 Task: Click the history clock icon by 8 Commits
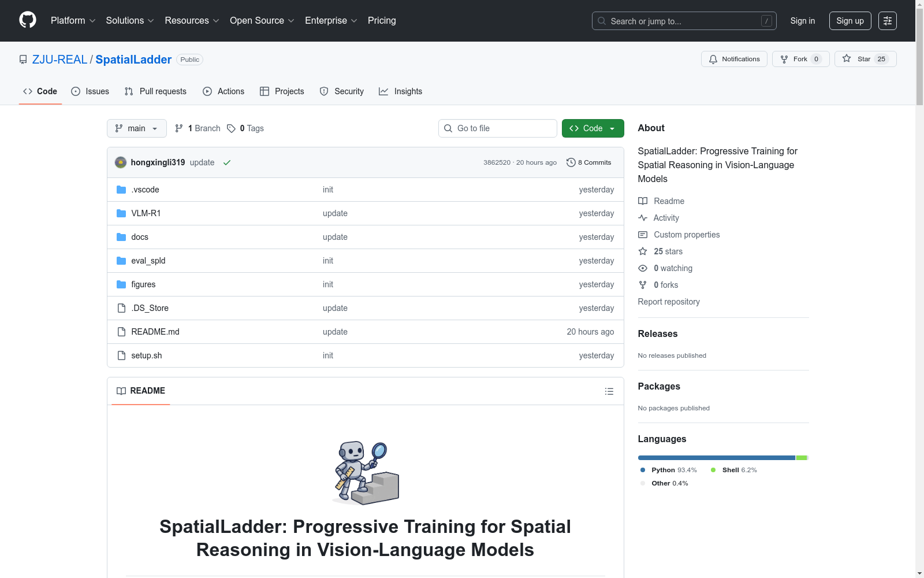[571, 162]
